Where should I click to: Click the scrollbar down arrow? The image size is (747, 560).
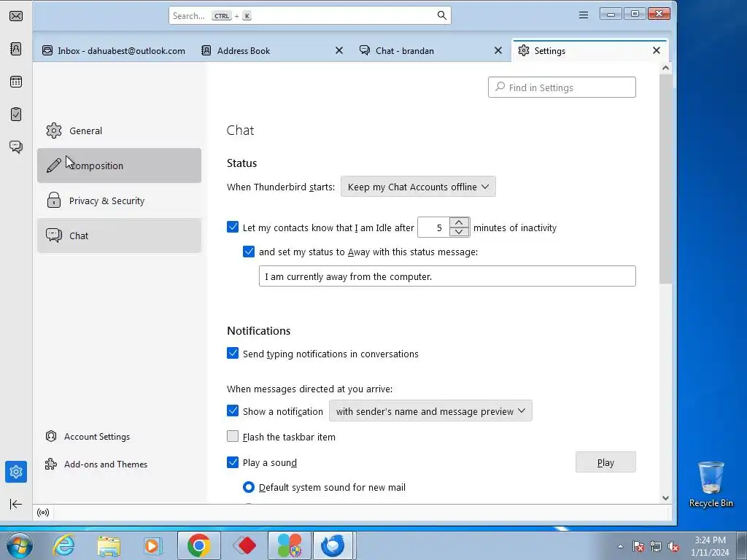tap(665, 498)
